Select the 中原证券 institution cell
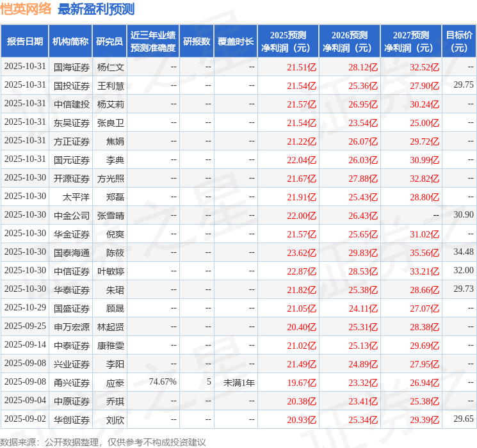The width and height of the screenshot is (477, 448). click(72, 401)
